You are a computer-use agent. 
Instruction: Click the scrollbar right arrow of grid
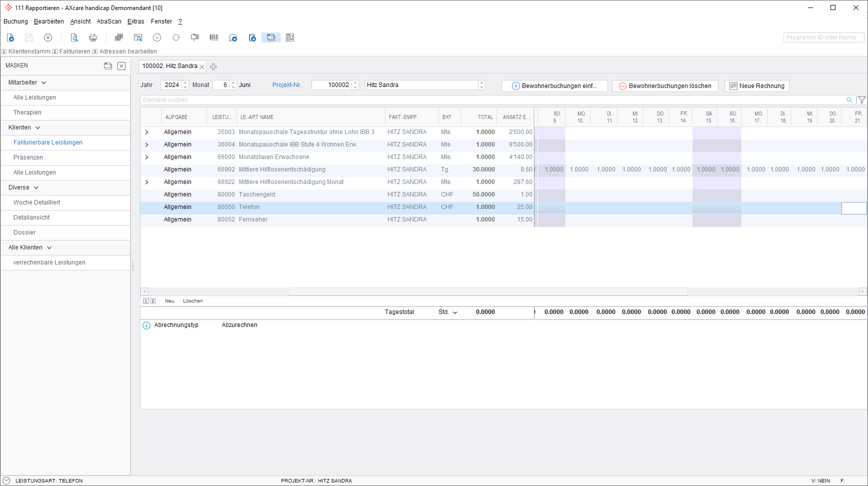[862, 291]
